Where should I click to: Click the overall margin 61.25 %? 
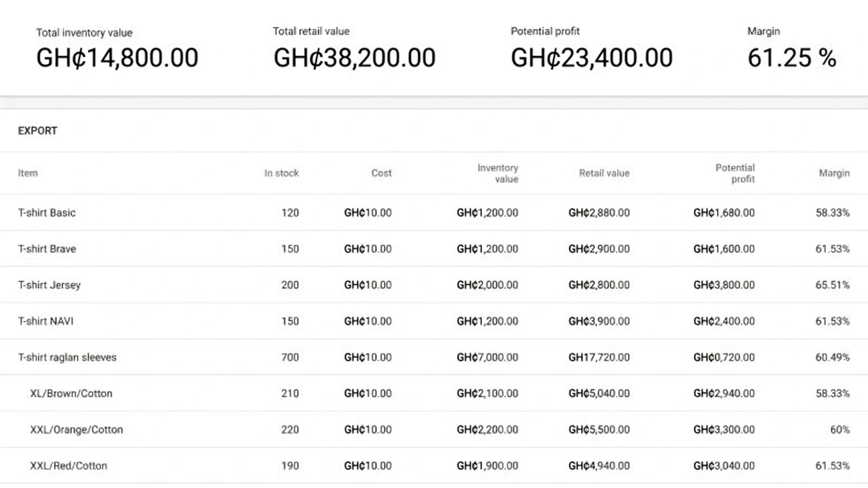pos(792,58)
